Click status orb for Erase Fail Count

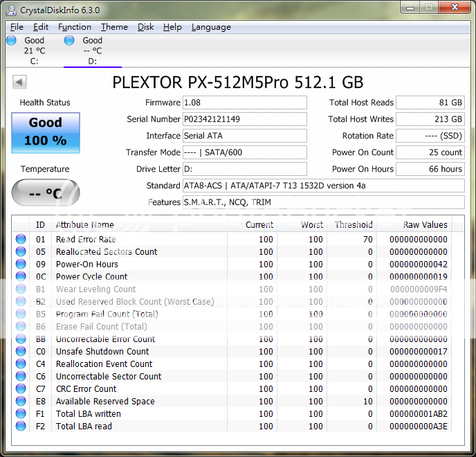coord(21,326)
